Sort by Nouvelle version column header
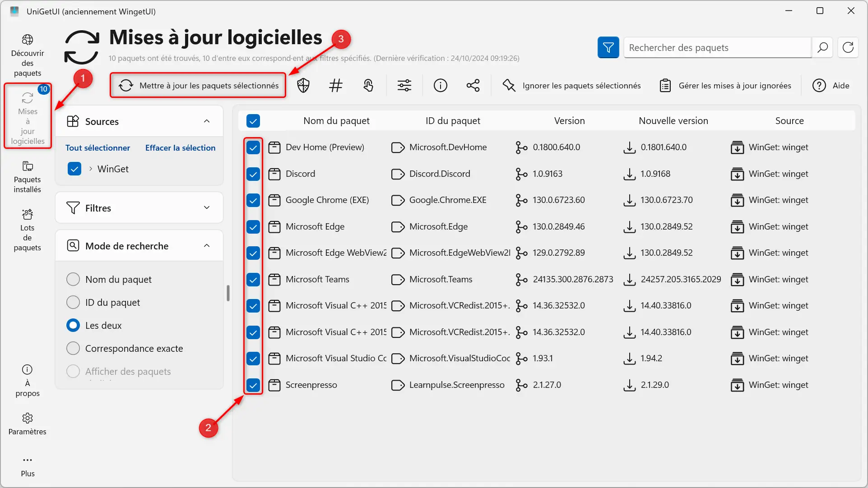868x488 pixels. pyautogui.click(x=673, y=121)
